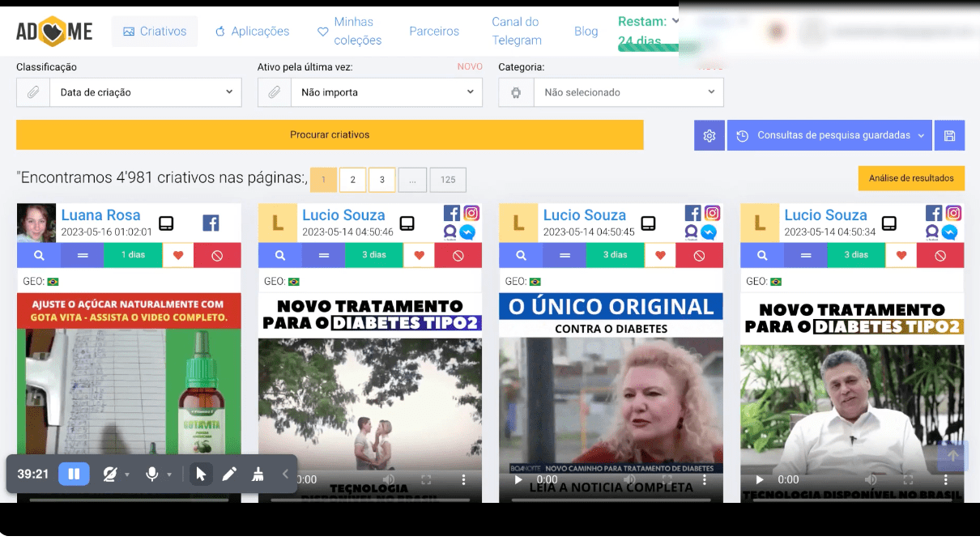The image size is (980, 549).
Task: Click red block icon on Luana Rosa card
Action: tap(217, 255)
